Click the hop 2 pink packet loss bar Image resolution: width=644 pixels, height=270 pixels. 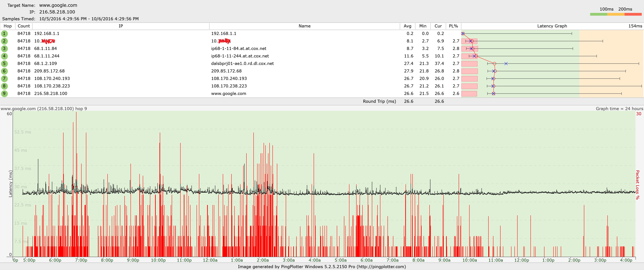tap(469, 41)
